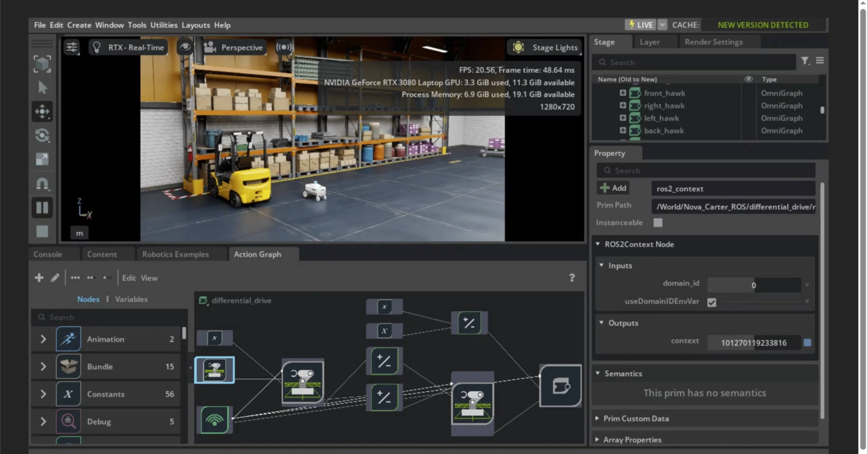Expand the front_hawk tree item
This screenshot has width=868, height=454.
[623, 93]
